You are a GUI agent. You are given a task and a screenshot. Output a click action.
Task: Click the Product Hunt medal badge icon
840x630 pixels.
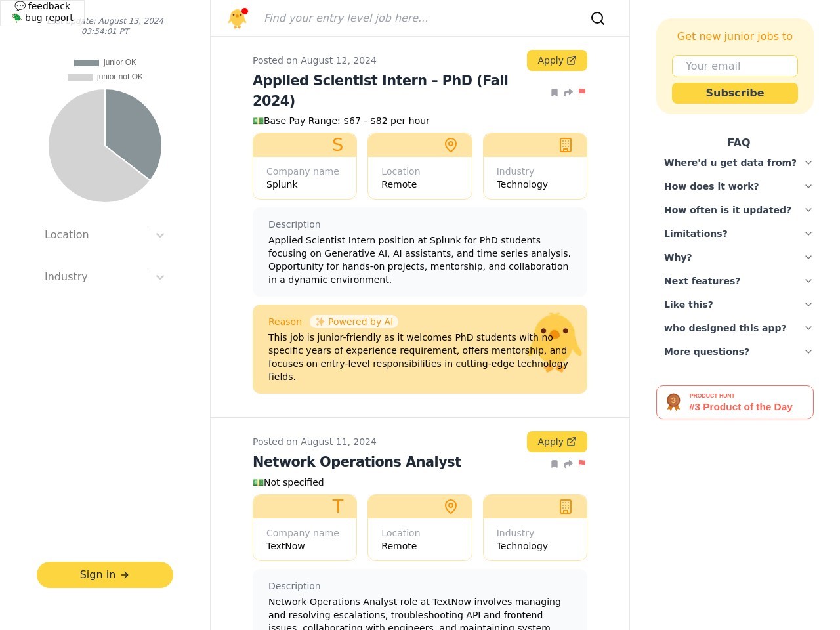click(x=673, y=402)
